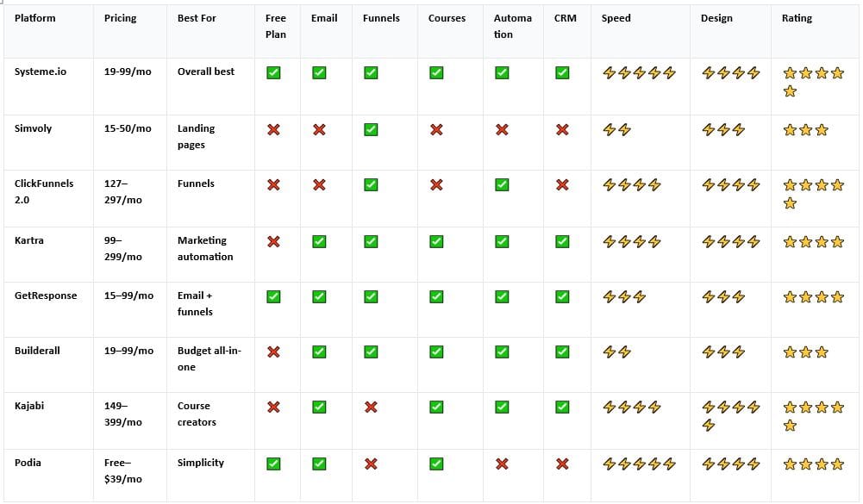863x504 pixels.
Task: Click the Podia CRM red cross icon
Action: click(x=562, y=464)
